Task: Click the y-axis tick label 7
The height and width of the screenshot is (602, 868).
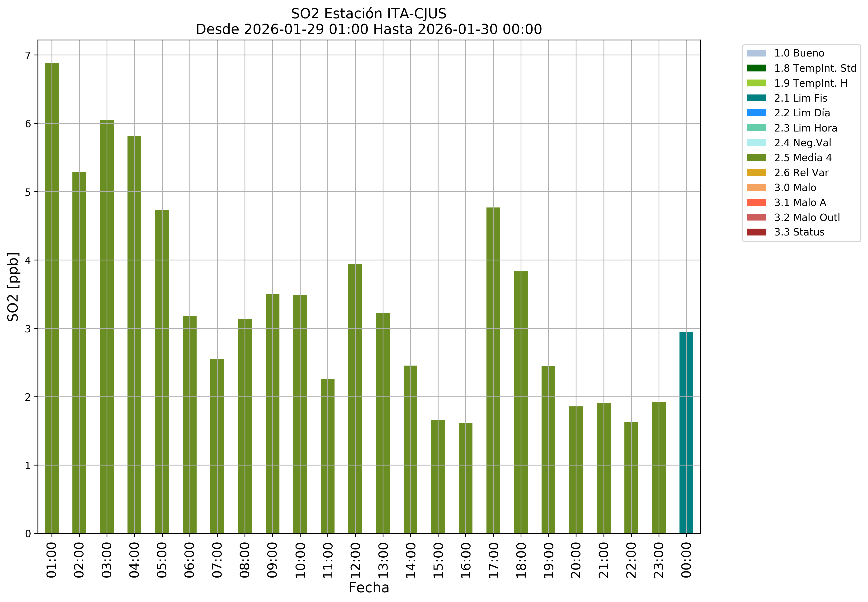Action: pos(28,56)
